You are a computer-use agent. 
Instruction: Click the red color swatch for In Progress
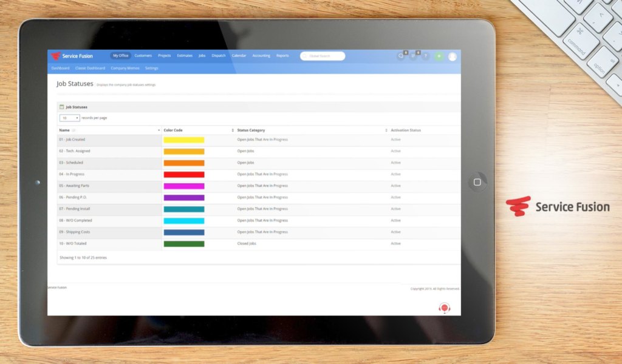click(x=184, y=174)
